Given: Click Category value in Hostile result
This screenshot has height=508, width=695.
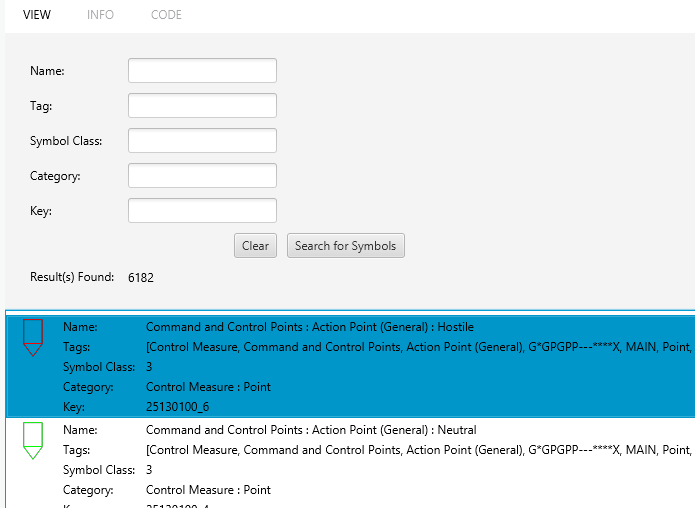Looking at the screenshot, I should tap(208, 387).
